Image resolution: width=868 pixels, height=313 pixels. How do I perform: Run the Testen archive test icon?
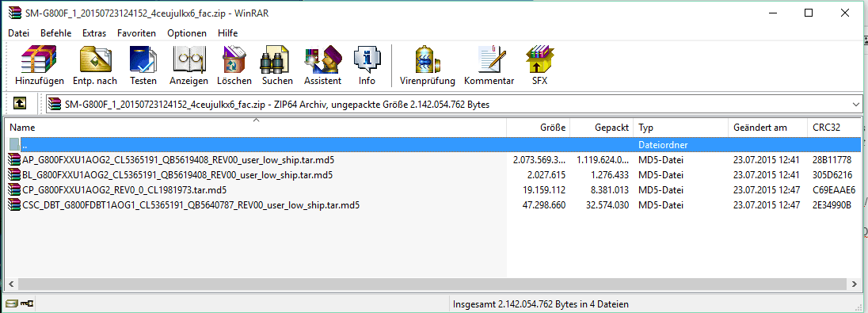[x=143, y=60]
